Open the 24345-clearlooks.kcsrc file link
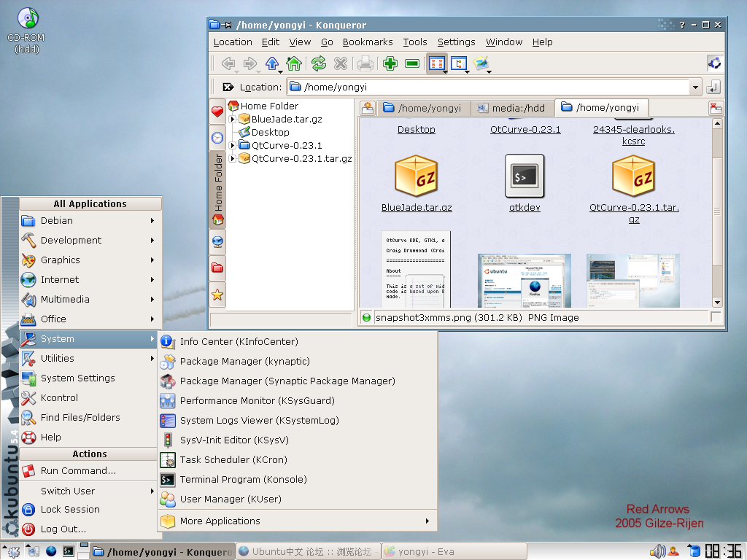The height and width of the screenshot is (560, 747). click(x=634, y=135)
